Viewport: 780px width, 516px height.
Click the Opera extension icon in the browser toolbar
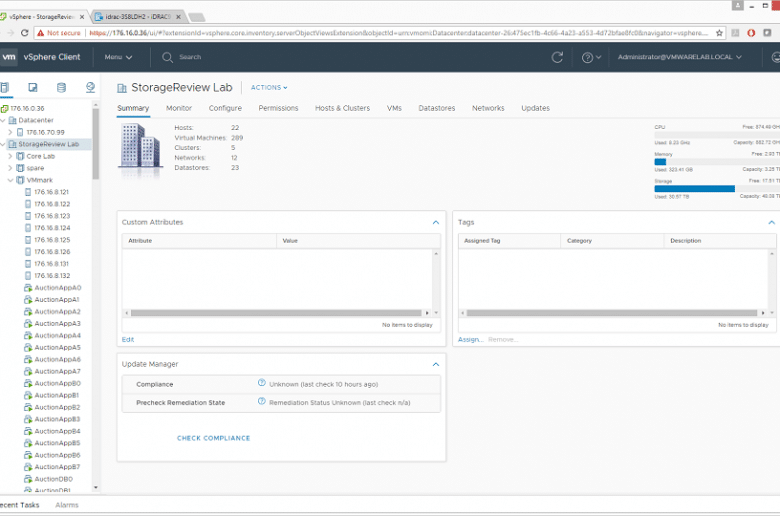pyautogui.click(x=751, y=33)
